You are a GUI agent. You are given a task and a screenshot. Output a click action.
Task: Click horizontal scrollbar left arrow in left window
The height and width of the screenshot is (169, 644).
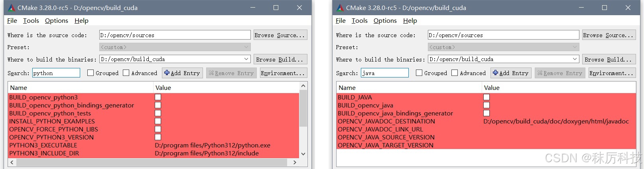point(12,162)
